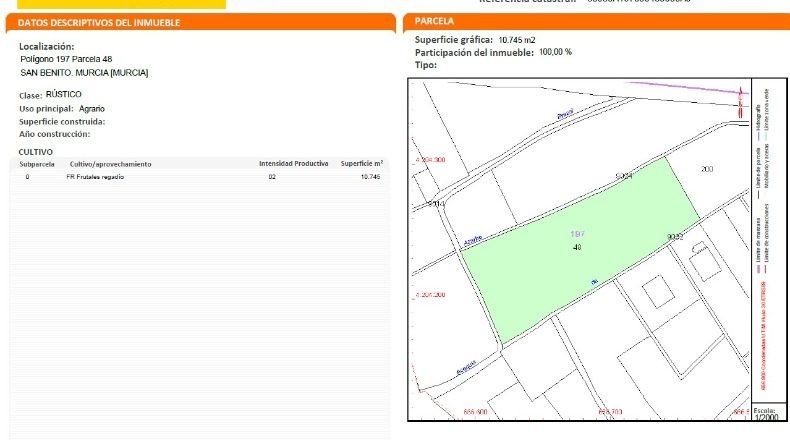
Task: Click the map label '9014'
Action: [436, 204]
